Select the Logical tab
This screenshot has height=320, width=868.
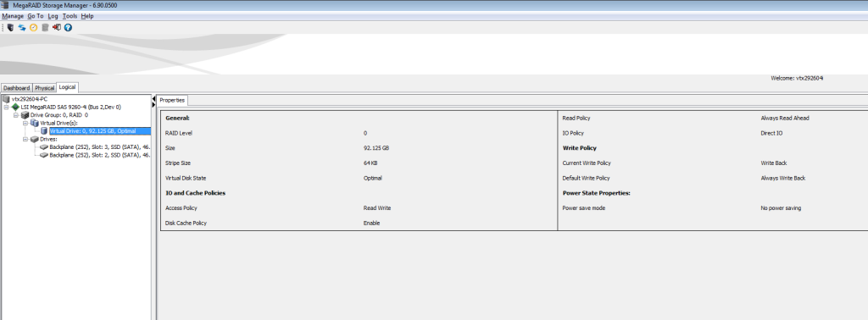tap(68, 87)
